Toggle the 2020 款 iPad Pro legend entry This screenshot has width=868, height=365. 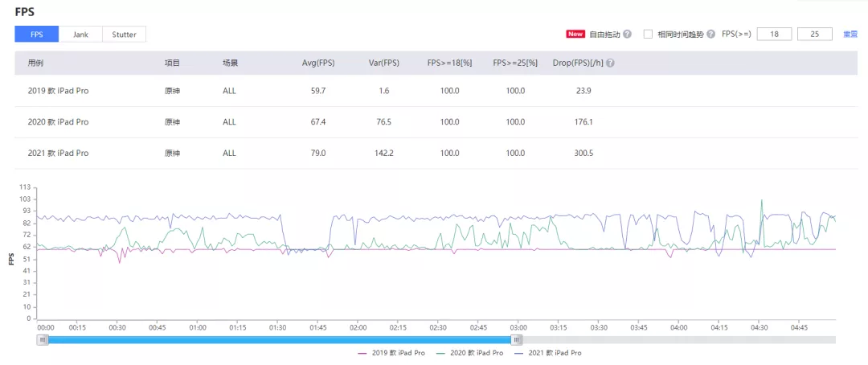click(470, 353)
